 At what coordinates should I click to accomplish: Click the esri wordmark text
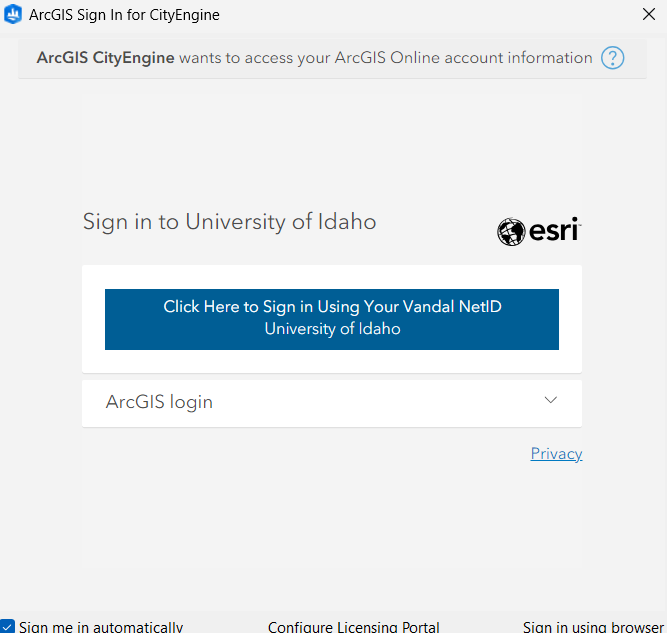point(553,232)
